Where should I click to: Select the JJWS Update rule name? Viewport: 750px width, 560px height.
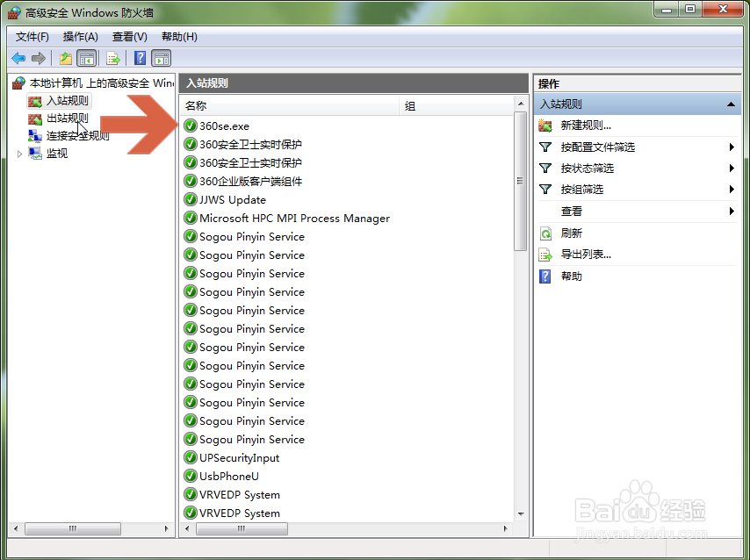pyautogui.click(x=233, y=200)
